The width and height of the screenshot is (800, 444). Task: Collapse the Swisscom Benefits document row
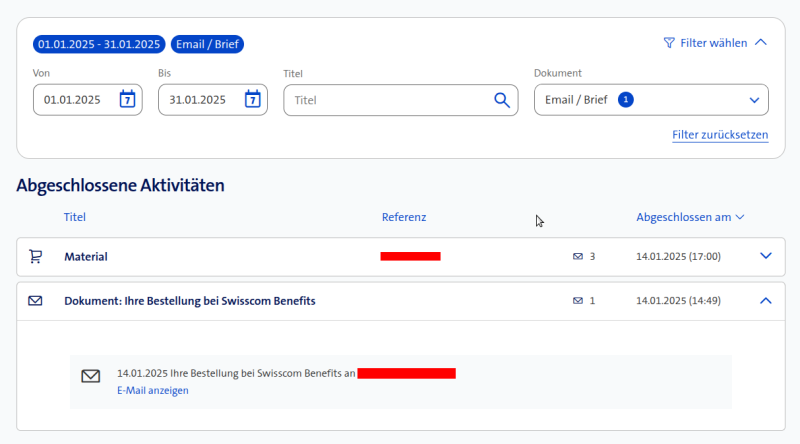click(766, 300)
